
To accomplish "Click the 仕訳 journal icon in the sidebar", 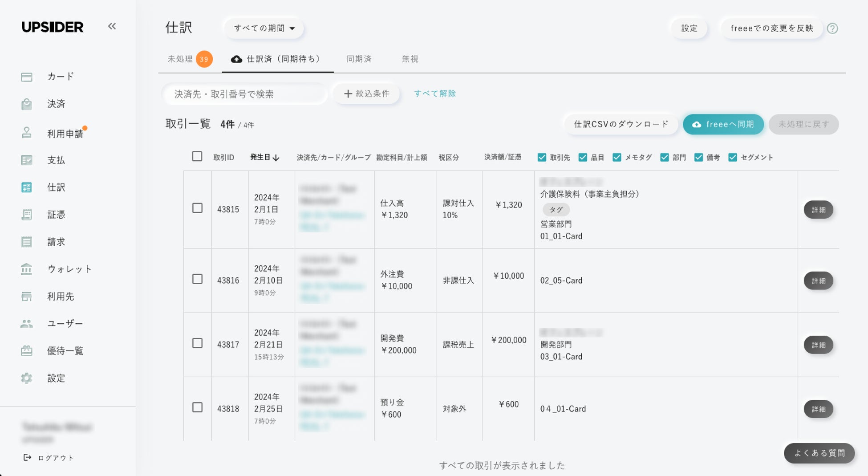I will 27,187.
